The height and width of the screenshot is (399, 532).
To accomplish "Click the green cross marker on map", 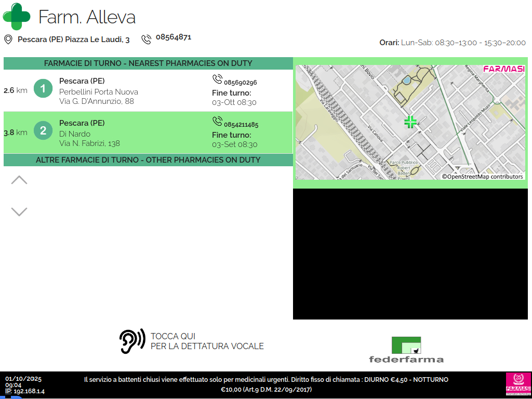I will click(x=410, y=122).
